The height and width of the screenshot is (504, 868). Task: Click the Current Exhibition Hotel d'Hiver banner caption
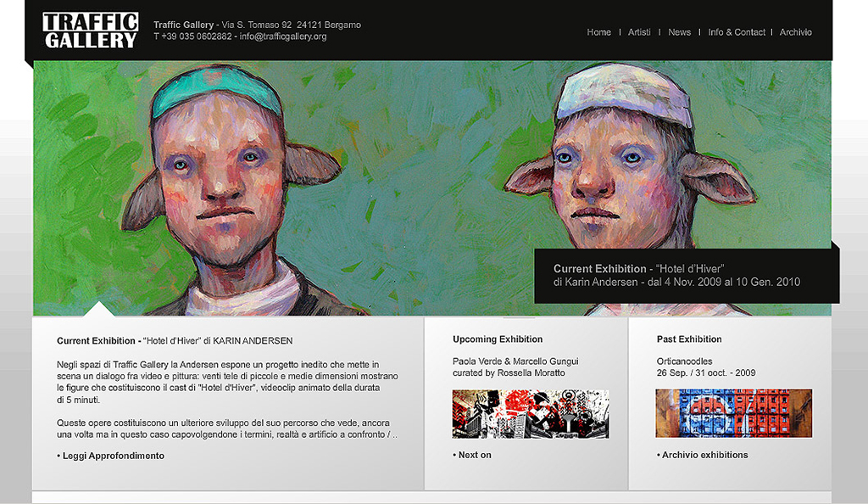click(x=687, y=275)
